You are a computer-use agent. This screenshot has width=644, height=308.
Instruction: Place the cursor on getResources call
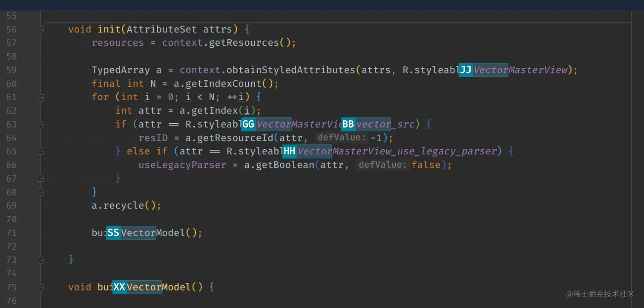[244, 43]
